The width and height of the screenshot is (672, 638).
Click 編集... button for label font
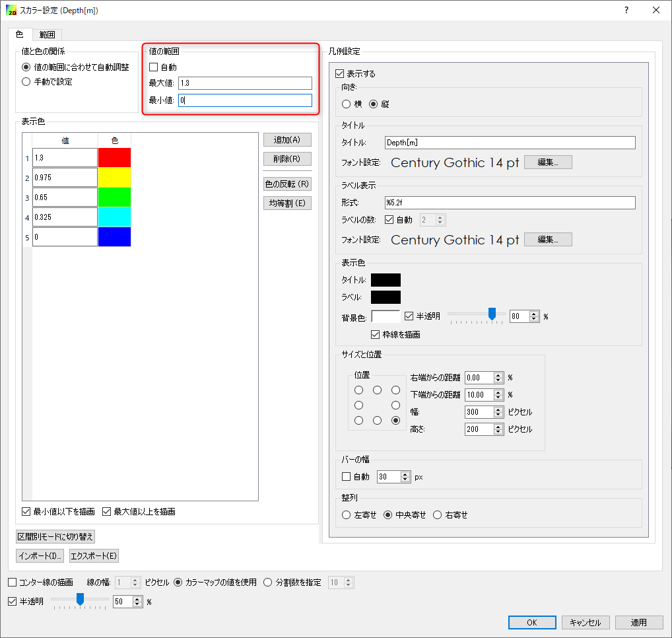point(548,240)
